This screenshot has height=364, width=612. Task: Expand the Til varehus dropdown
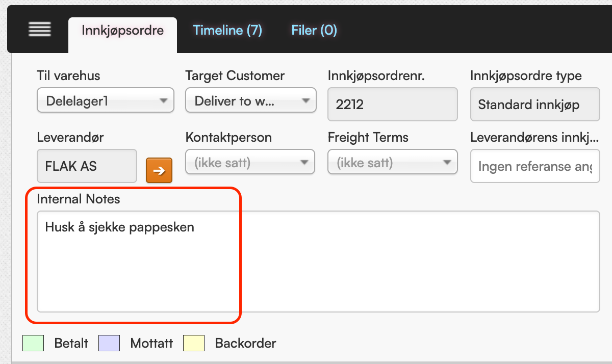tap(106, 100)
